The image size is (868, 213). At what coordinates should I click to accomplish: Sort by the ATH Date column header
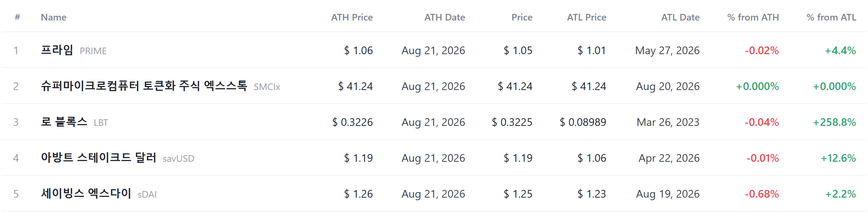click(x=445, y=17)
